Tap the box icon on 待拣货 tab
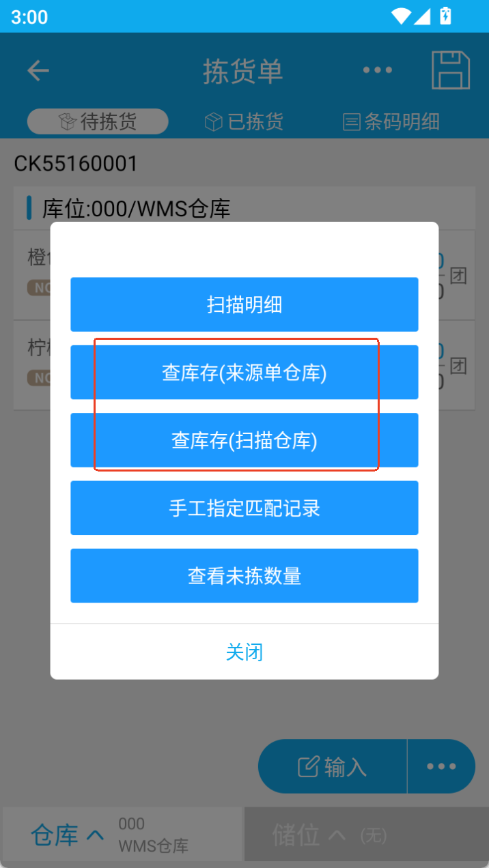This screenshot has width=489, height=868. pos(68,122)
